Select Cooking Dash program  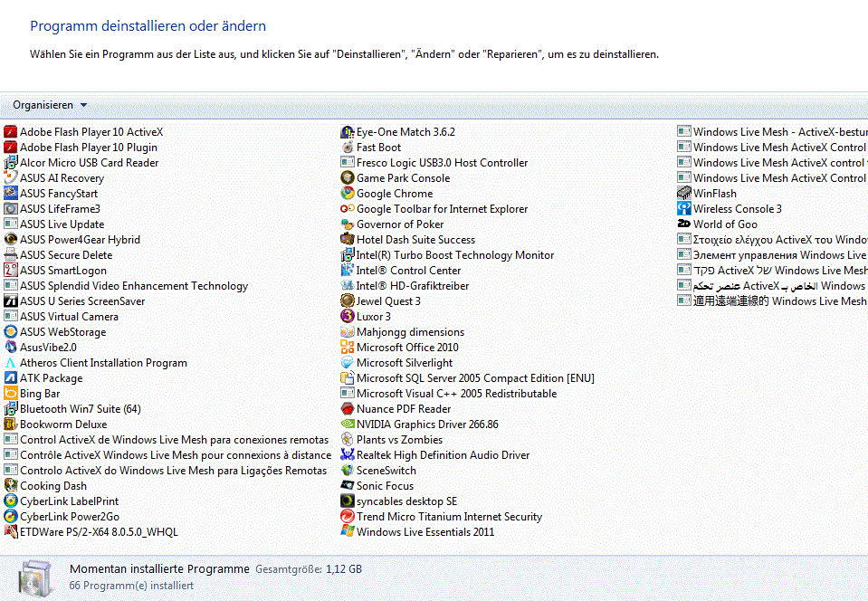[x=45, y=486]
